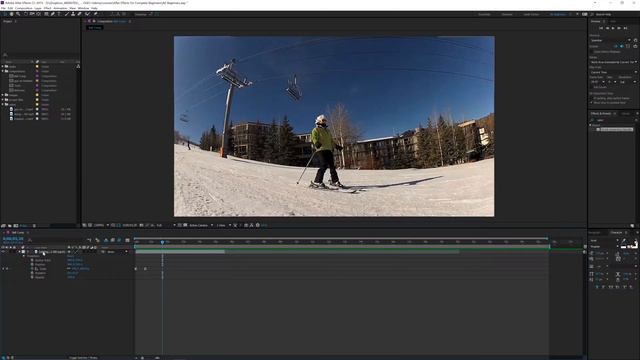Open the Effect menu
This screenshot has width=640, height=360.
point(47,8)
